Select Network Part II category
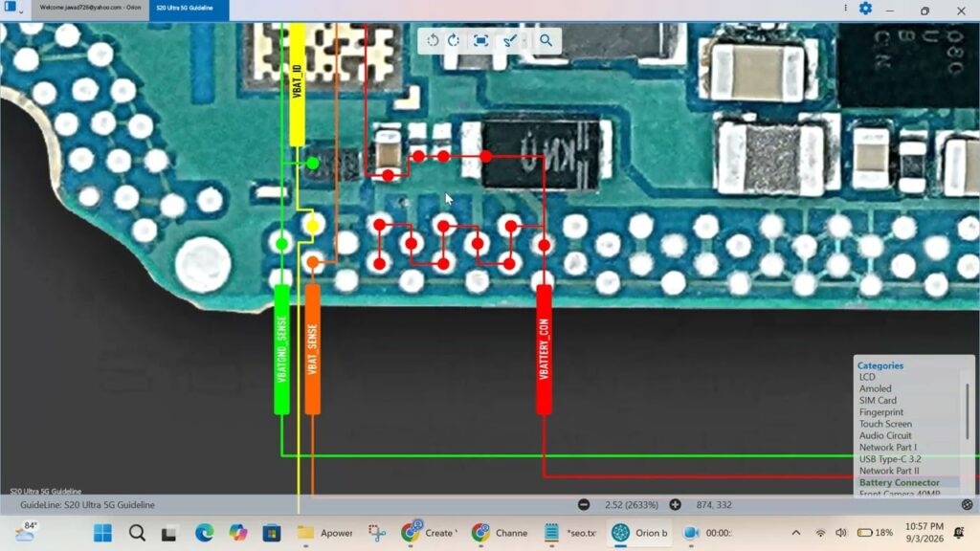This screenshot has width=980, height=551. (889, 471)
